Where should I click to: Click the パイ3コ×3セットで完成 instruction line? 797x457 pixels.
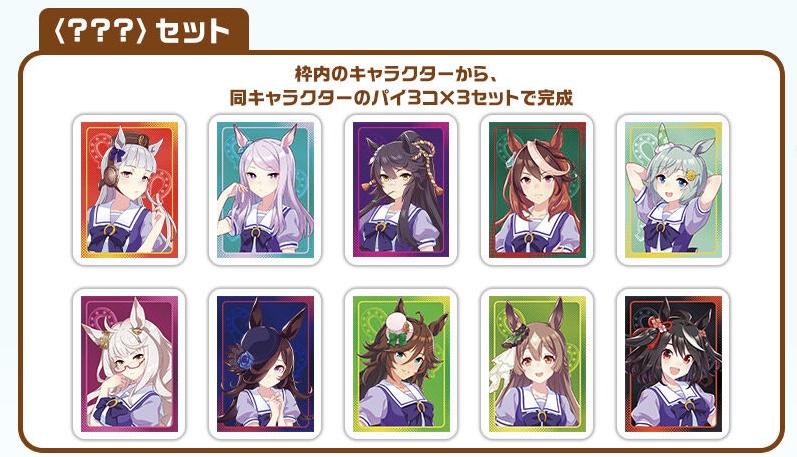(x=401, y=97)
